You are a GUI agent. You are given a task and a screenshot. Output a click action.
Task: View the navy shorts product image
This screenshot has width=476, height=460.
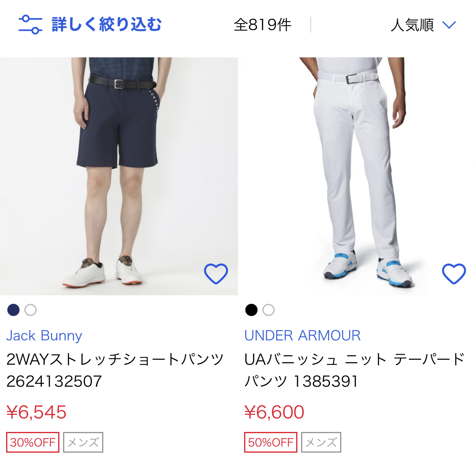[x=119, y=176]
